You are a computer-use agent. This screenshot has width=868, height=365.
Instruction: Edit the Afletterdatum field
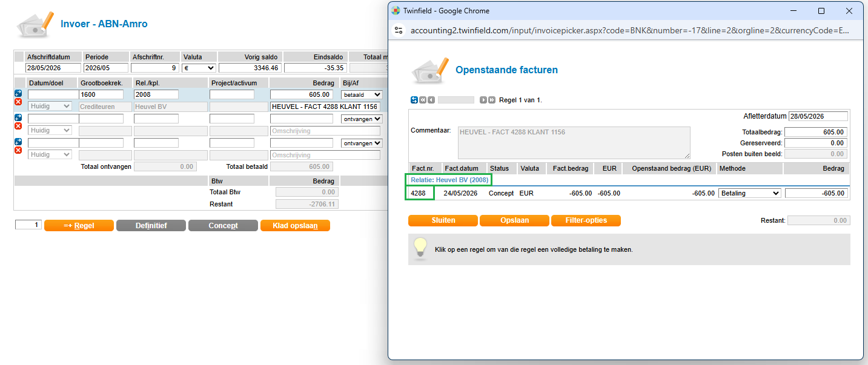tap(818, 116)
